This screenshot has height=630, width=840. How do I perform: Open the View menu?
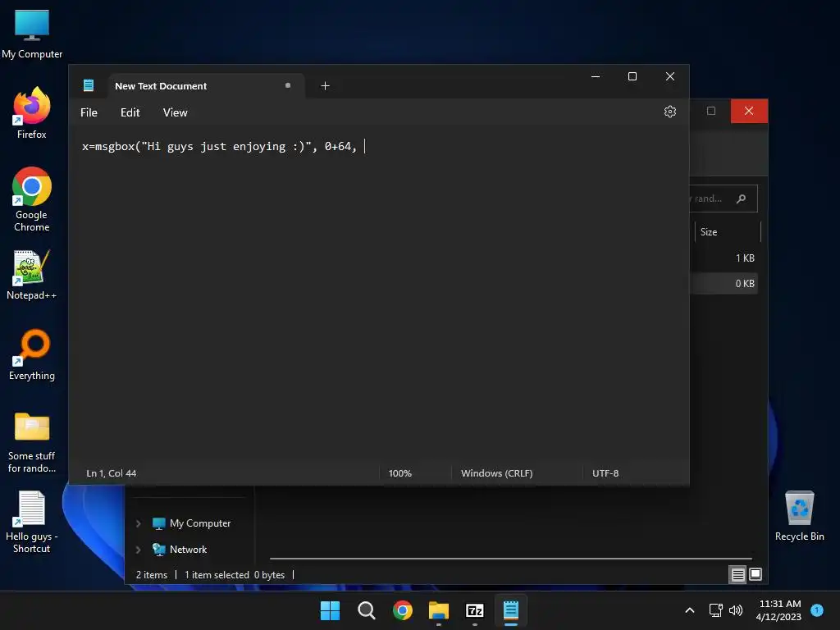point(176,112)
